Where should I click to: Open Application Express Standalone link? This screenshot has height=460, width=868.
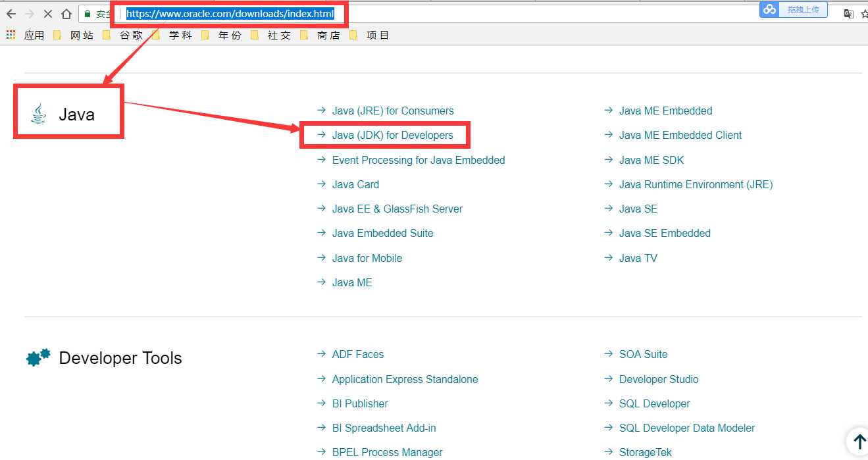(405, 379)
